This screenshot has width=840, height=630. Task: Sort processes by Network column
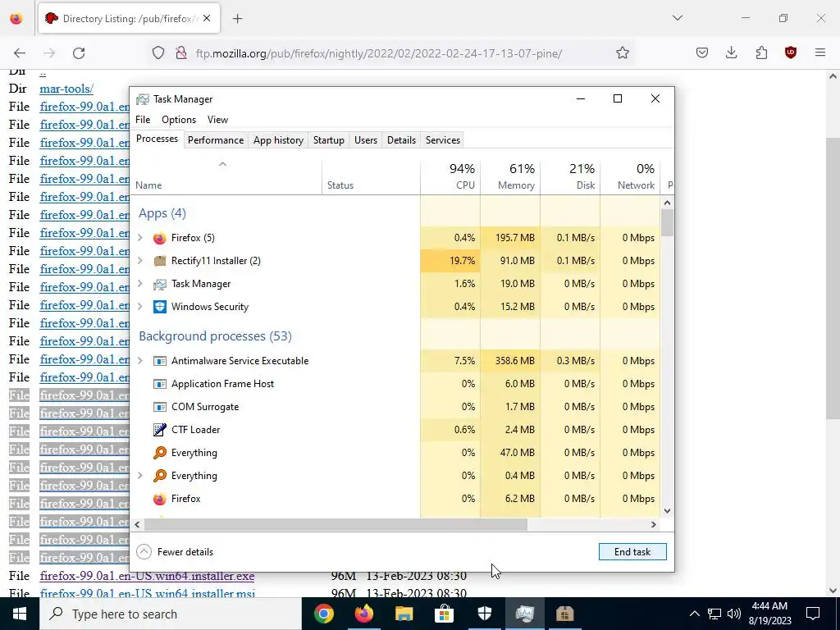630,177
